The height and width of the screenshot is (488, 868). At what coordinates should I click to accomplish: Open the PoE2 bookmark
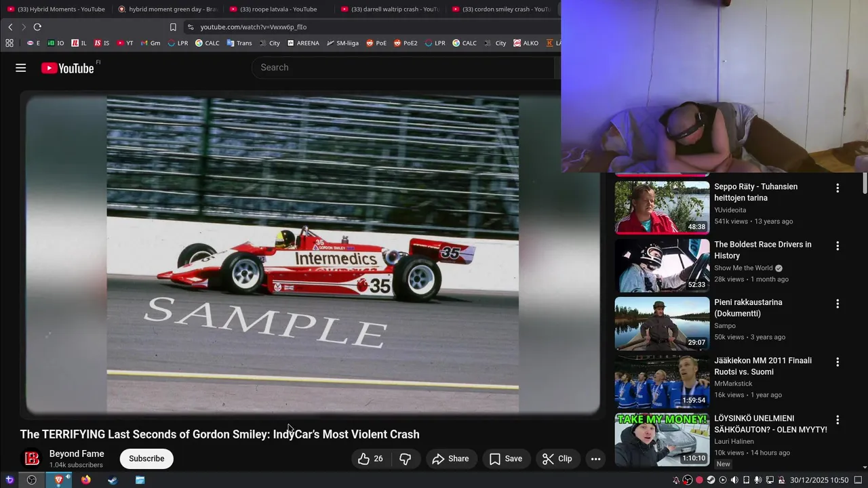click(x=405, y=43)
